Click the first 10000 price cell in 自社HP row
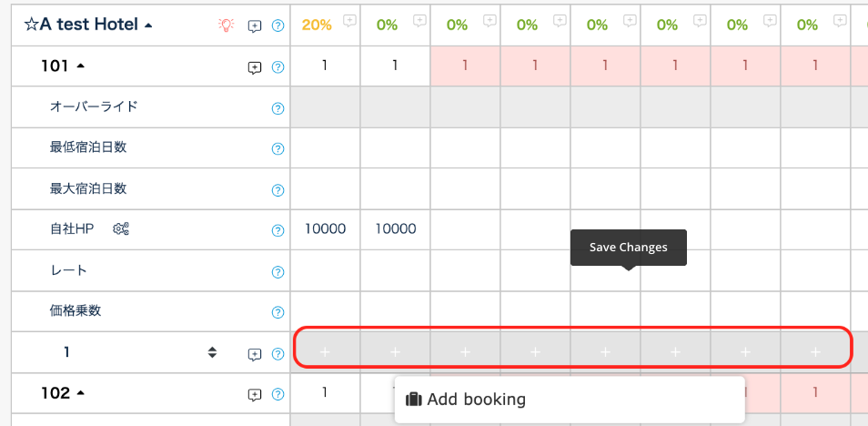 point(325,229)
